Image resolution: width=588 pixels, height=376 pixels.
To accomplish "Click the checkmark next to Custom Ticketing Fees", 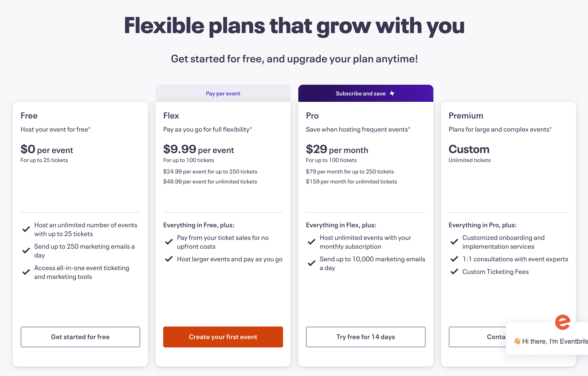I will coord(454,272).
